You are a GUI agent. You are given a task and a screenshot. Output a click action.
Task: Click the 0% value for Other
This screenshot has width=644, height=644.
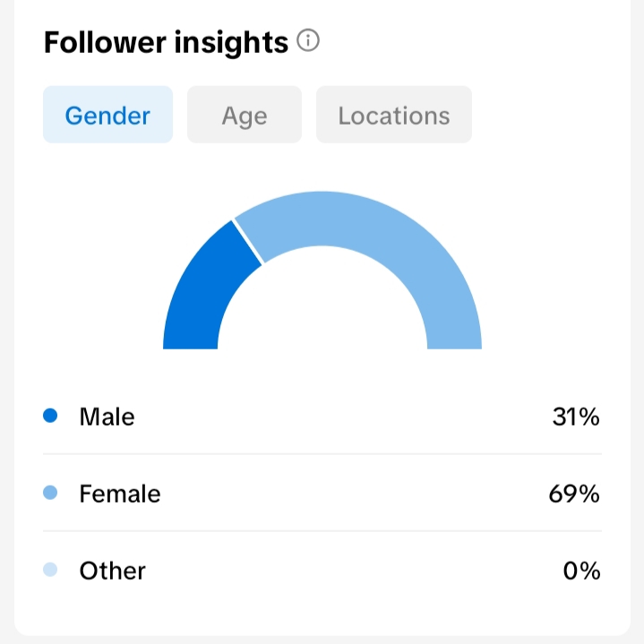[581, 571]
